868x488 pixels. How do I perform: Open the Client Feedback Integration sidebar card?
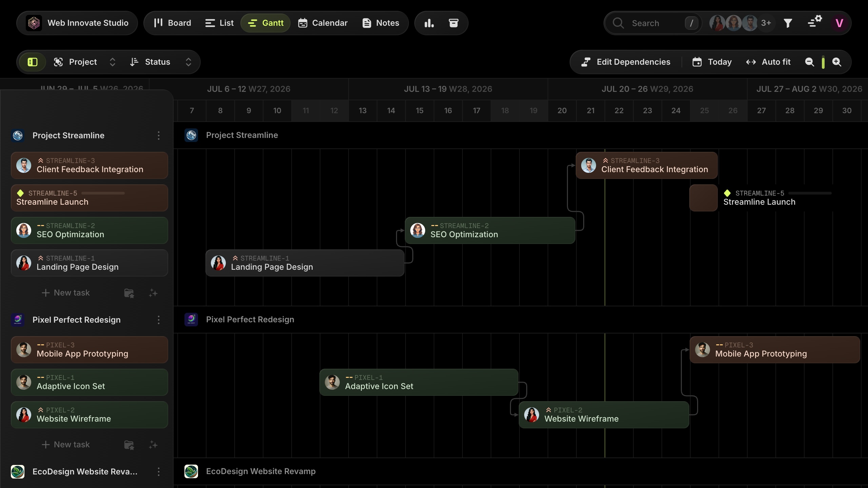(x=90, y=165)
